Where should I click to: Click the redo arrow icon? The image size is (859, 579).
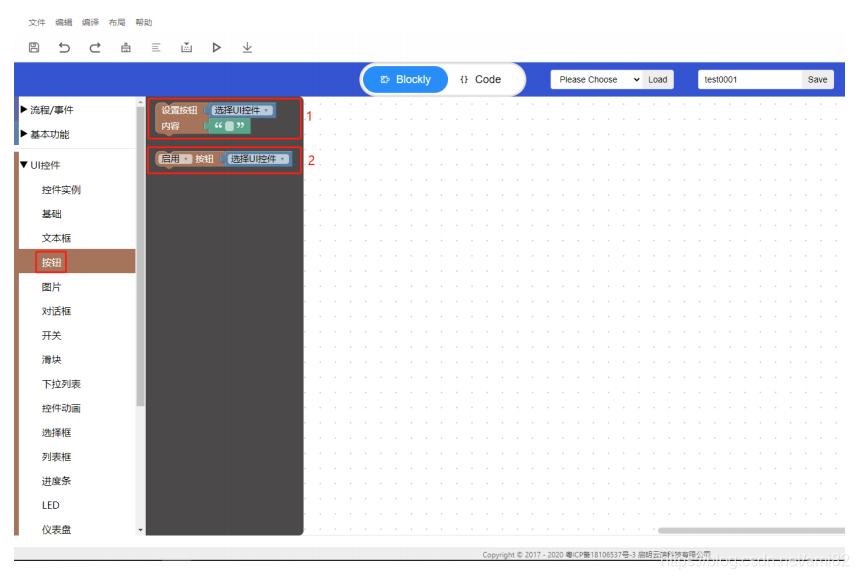click(95, 48)
